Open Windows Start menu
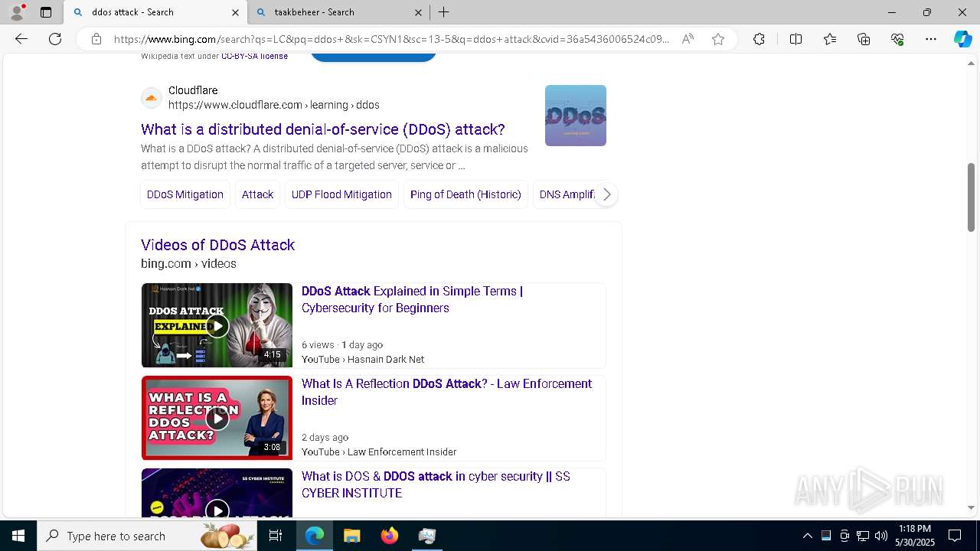 (18, 536)
